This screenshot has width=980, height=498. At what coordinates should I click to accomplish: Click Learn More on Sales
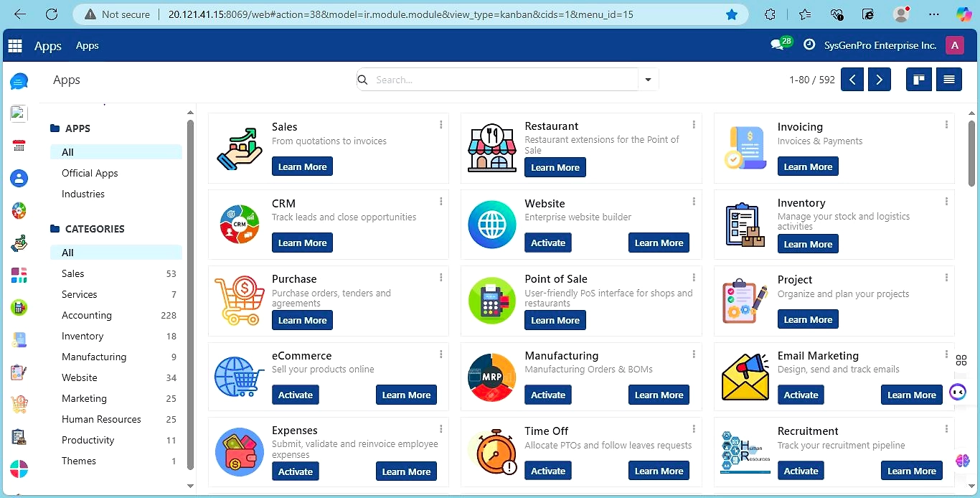coord(302,166)
